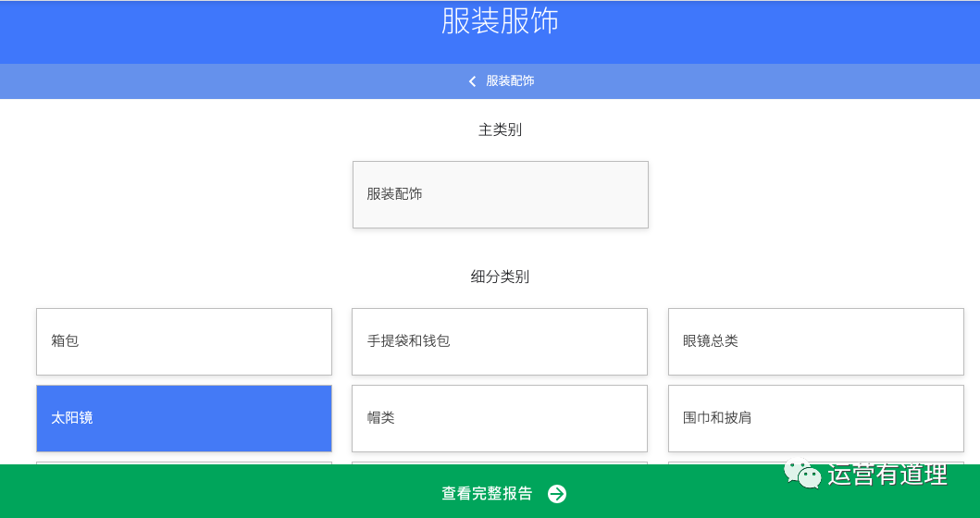
Task: Deselect the highlighted 太阳镜 subcategory
Action: point(183,418)
